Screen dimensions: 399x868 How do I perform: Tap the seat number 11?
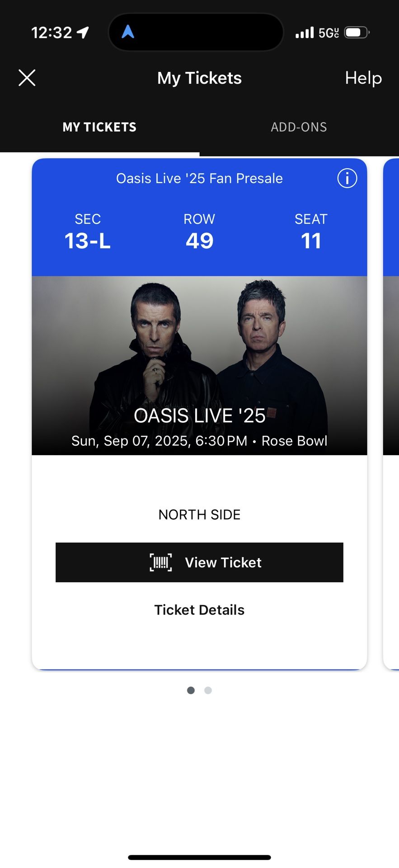coord(311,240)
